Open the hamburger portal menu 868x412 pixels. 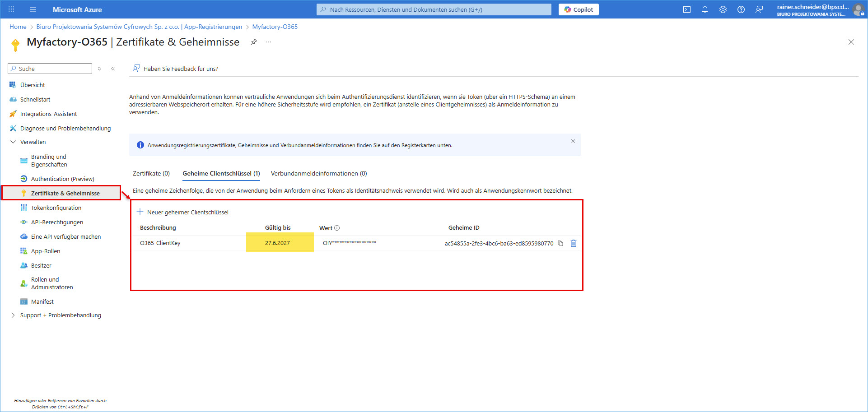coord(33,9)
